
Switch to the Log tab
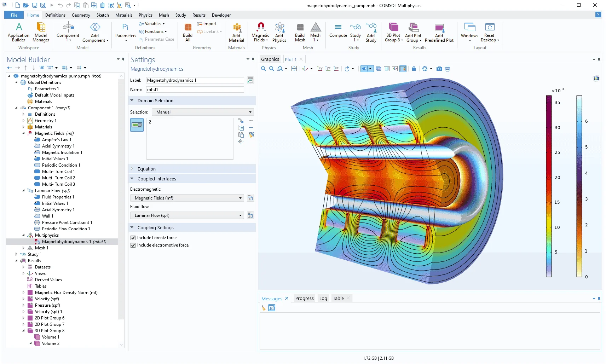323,298
